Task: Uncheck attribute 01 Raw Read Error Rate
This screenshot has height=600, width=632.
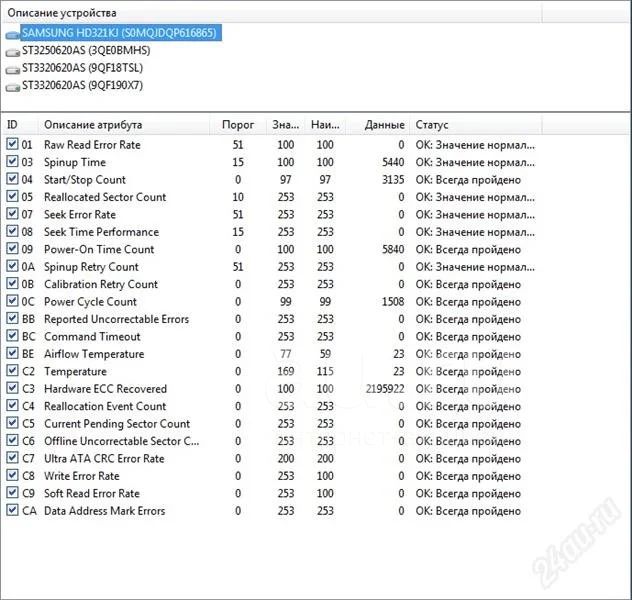Action: coord(12,144)
